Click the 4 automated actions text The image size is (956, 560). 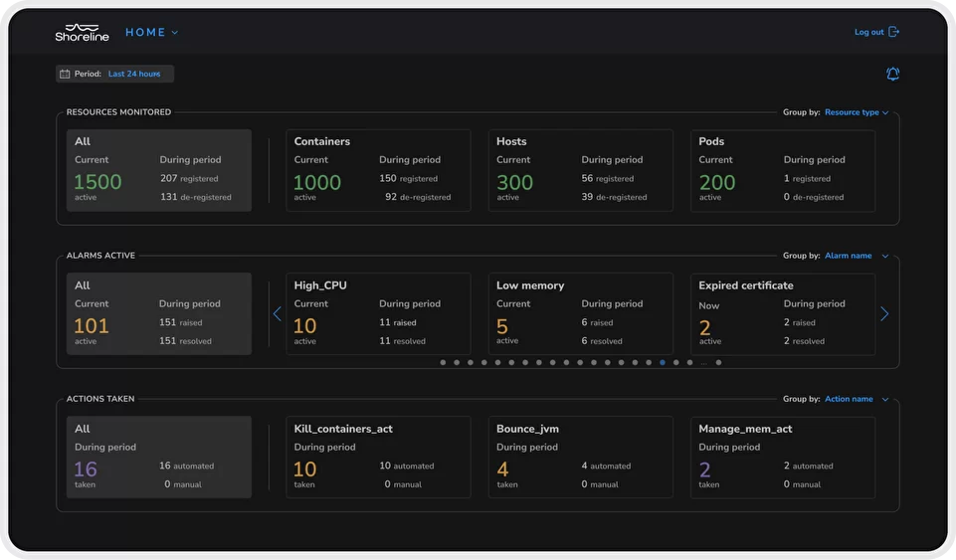(x=606, y=466)
